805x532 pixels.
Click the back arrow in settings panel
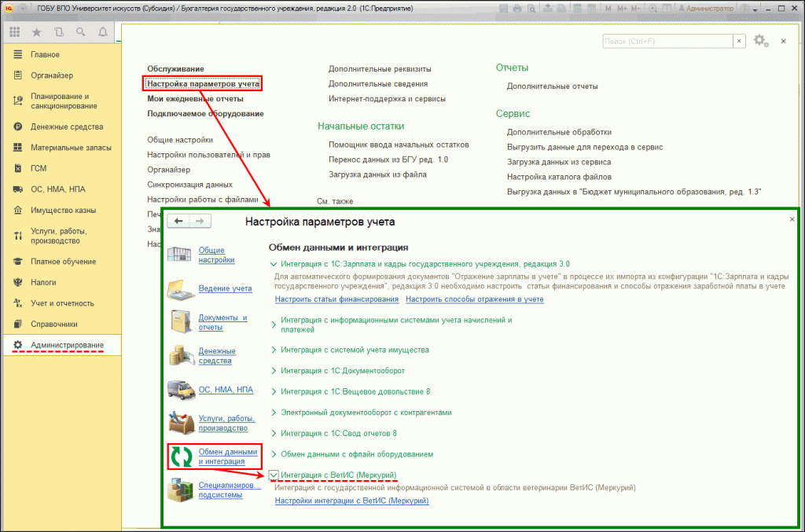click(x=178, y=222)
